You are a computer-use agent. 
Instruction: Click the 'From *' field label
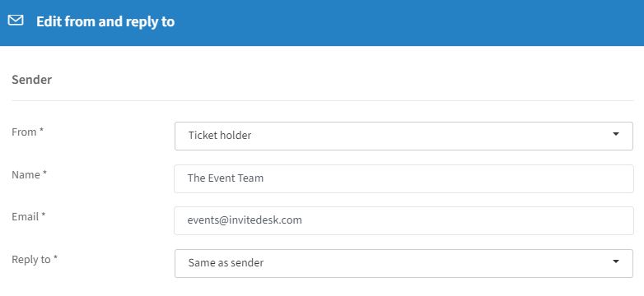point(27,132)
